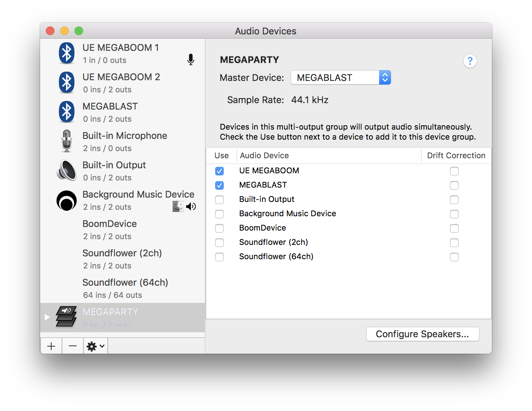Click the '1 in / 0 outs' text

coord(105,60)
